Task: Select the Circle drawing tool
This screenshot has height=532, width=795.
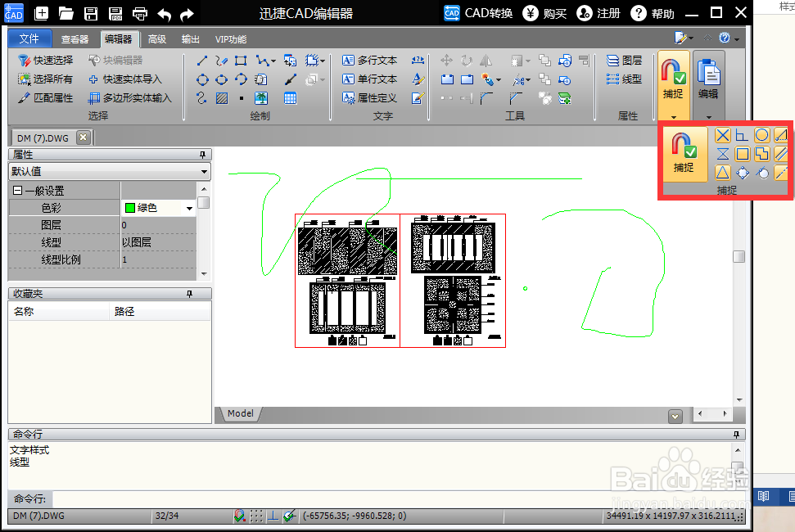Action: coord(202,79)
